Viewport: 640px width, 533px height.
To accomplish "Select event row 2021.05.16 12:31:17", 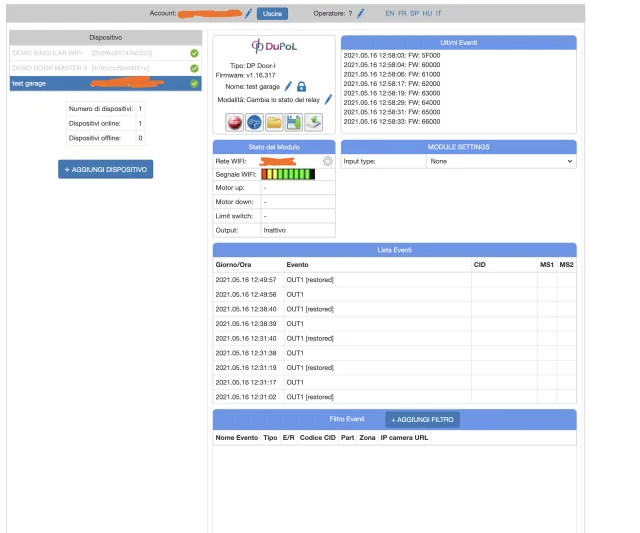I will pyautogui.click(x=395, y=382).
